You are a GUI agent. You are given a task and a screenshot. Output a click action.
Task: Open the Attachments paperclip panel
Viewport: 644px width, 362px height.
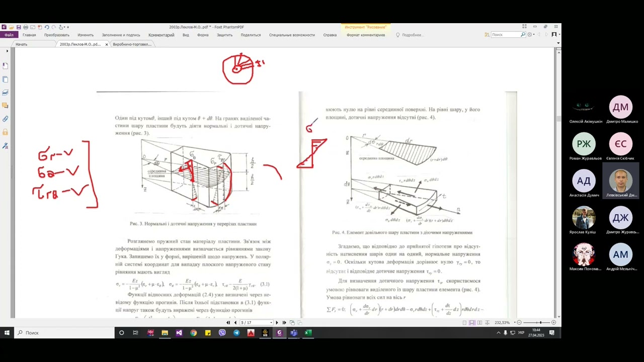[x=6, y=119]
